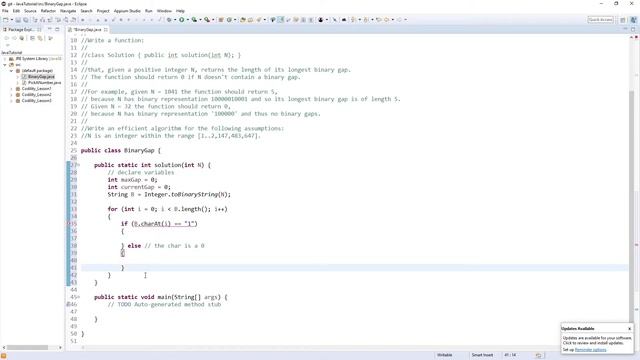Collapse the main method at line 45

(x=78, y=297)
